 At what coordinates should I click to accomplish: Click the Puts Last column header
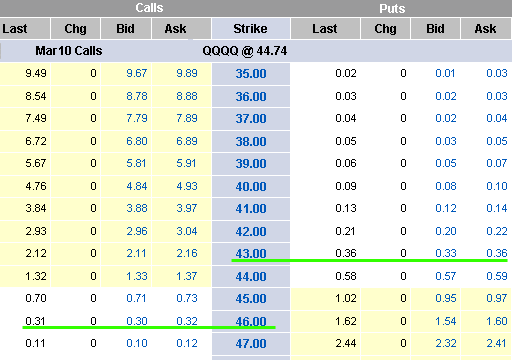tap(325, 29)
